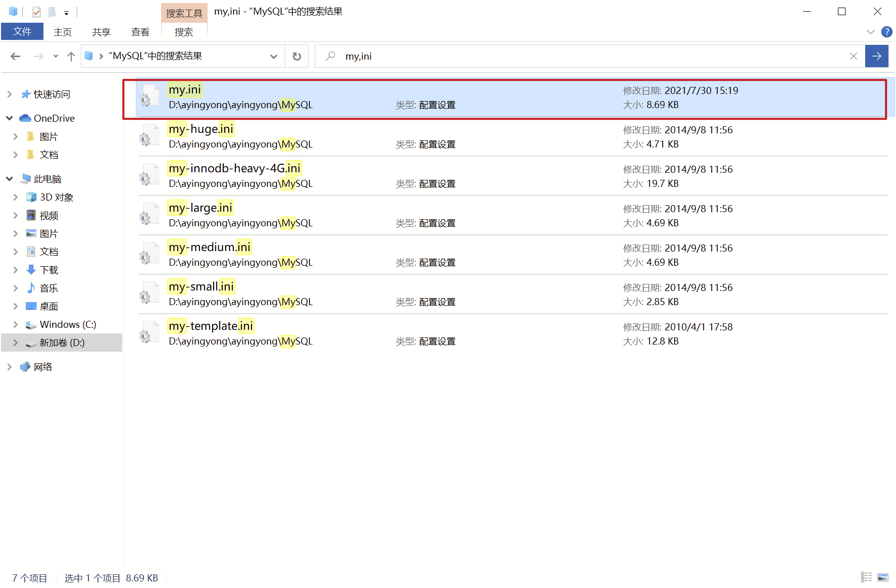Select the 搜索工具 contextual tab header
896x588 pixels.
184,13
